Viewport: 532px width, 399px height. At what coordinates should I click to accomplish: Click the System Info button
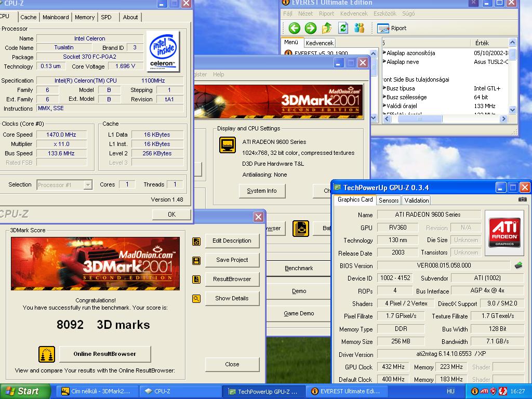(262, 191)
